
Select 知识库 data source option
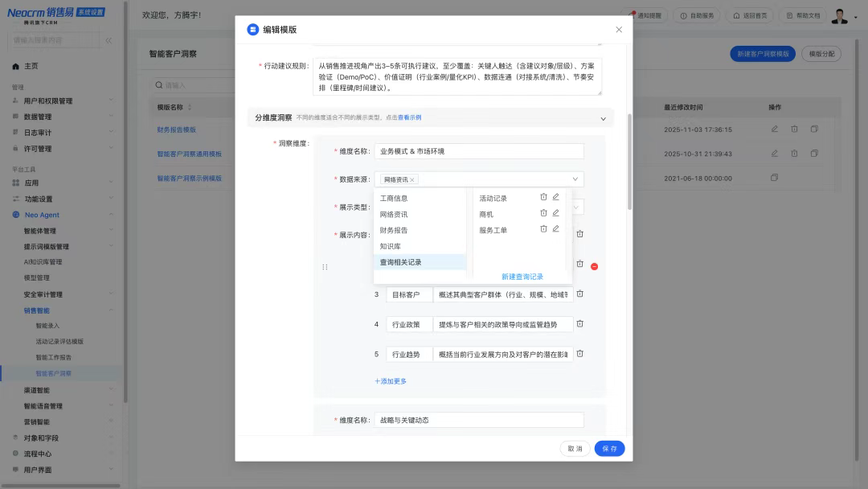click(391, 246)
